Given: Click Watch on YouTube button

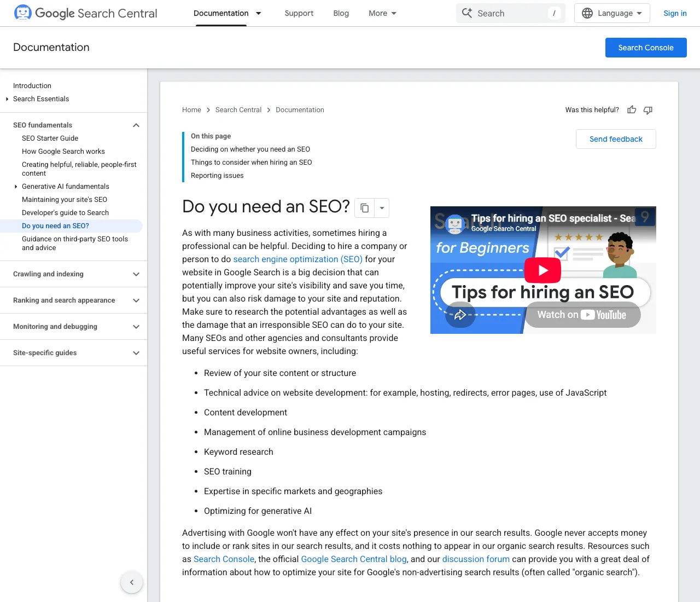Looking at the screenshot, I should point(582,315).
